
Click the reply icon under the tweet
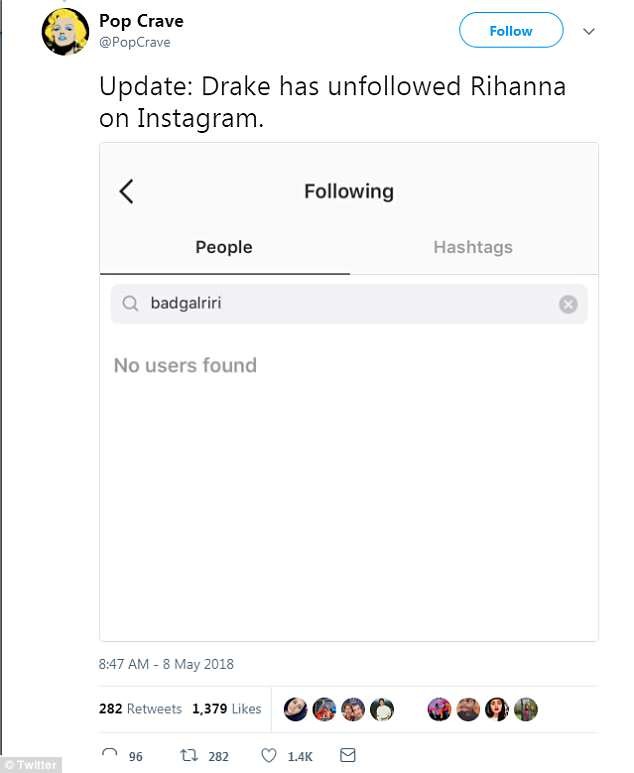109,755
